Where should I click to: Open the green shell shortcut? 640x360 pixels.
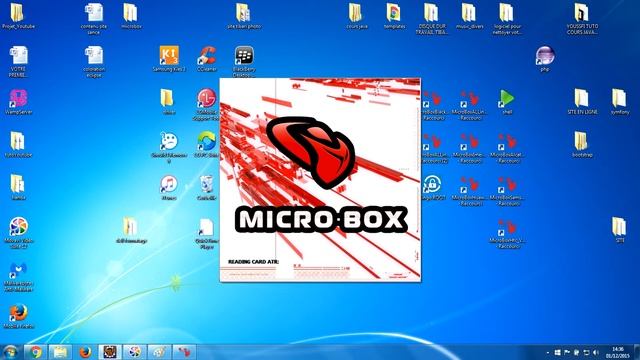tap(507, 102)
